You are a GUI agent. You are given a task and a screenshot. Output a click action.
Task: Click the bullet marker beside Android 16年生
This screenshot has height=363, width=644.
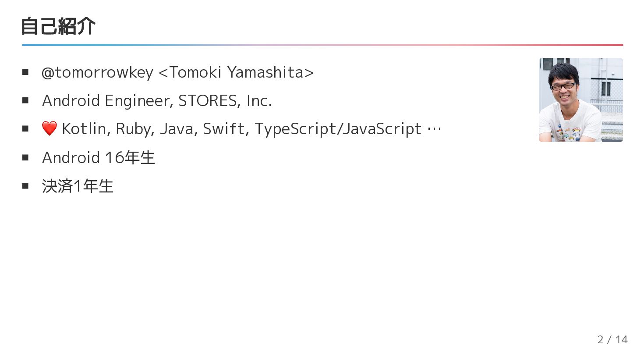(25, 157)
